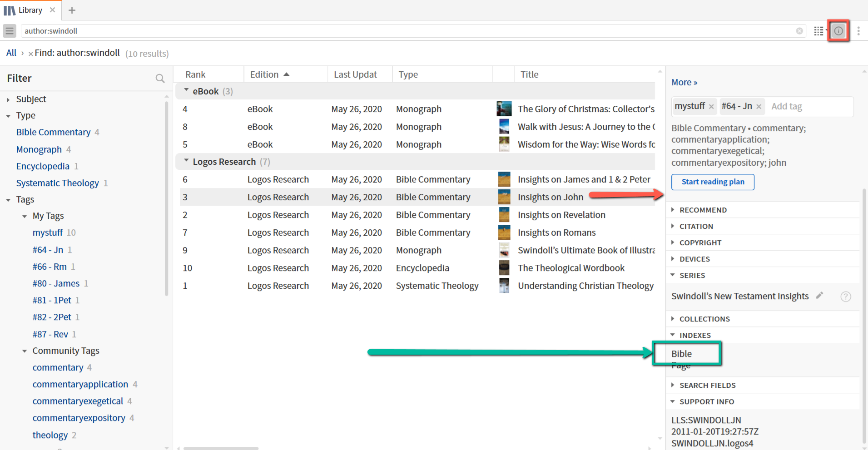Open Swindoll's New Testament Insights series
This screenshot has height=450, width=868.
pos(740,296)
